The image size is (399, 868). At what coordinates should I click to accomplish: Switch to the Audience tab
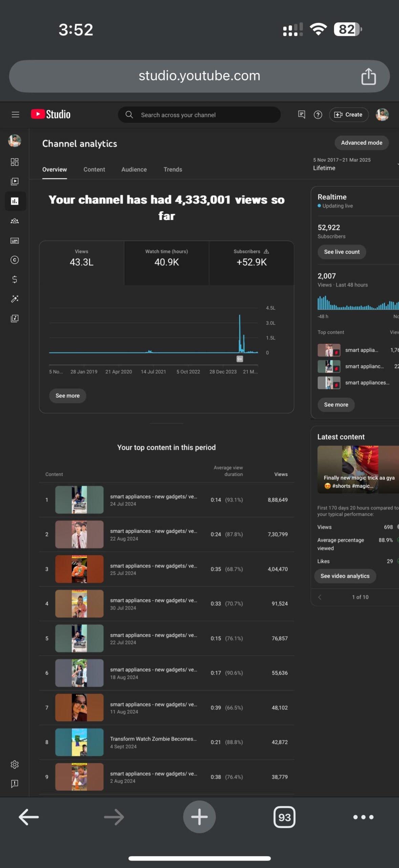(x=134, y=170)
